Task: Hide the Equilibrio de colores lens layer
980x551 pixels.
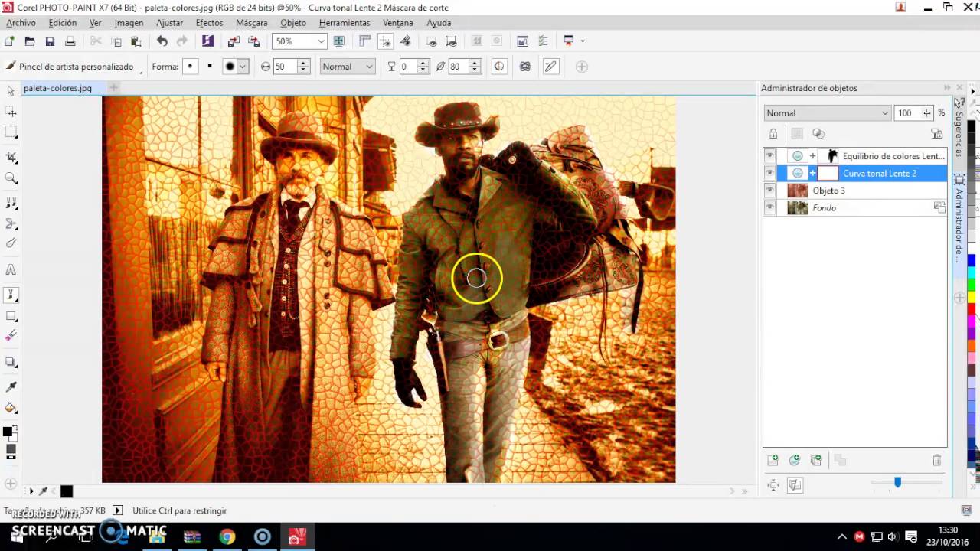Action: click(x=769, y=156)
